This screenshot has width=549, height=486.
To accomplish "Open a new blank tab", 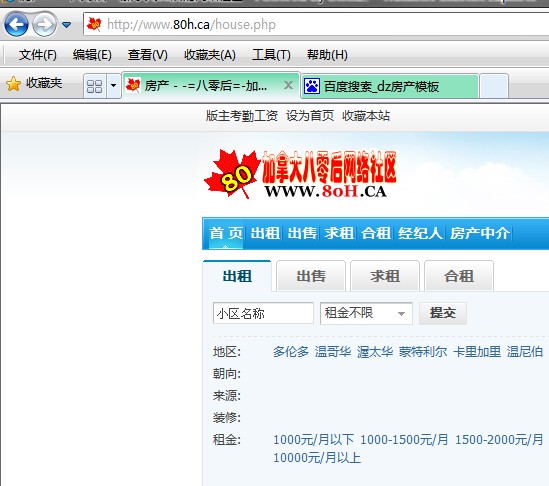I will coord(494,86).
